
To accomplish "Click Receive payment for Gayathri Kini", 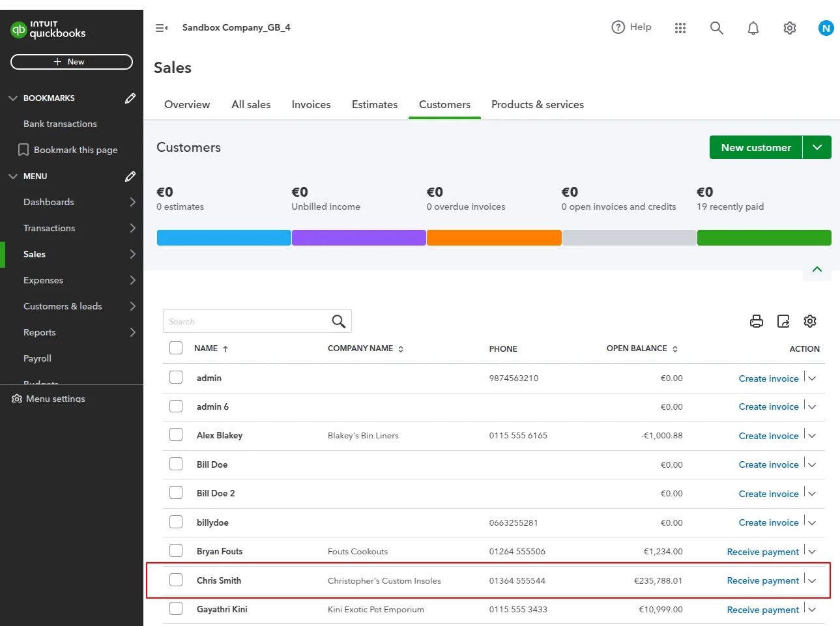I will tap(762, 610).
